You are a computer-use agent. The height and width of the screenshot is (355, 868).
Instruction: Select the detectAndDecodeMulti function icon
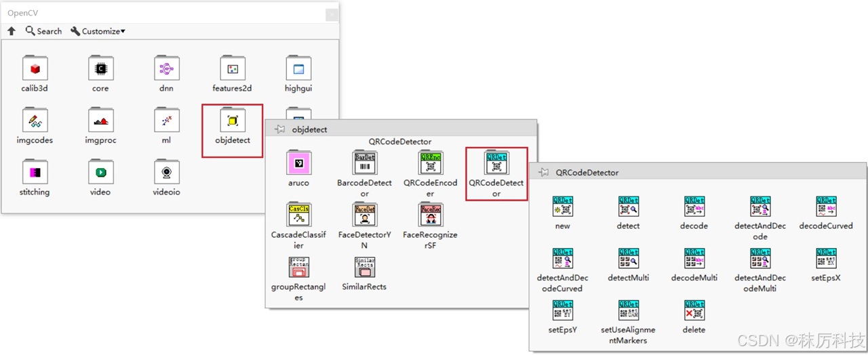[760, 258]
